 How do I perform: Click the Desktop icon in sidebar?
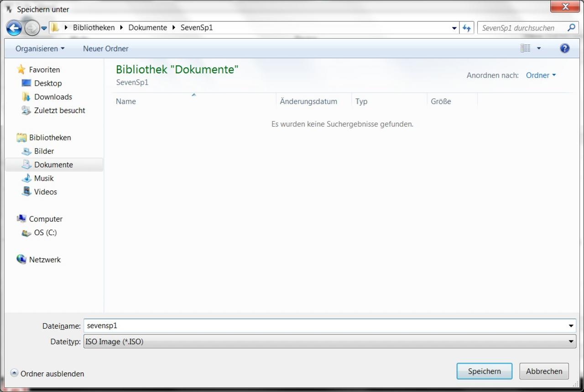(26, 83)
